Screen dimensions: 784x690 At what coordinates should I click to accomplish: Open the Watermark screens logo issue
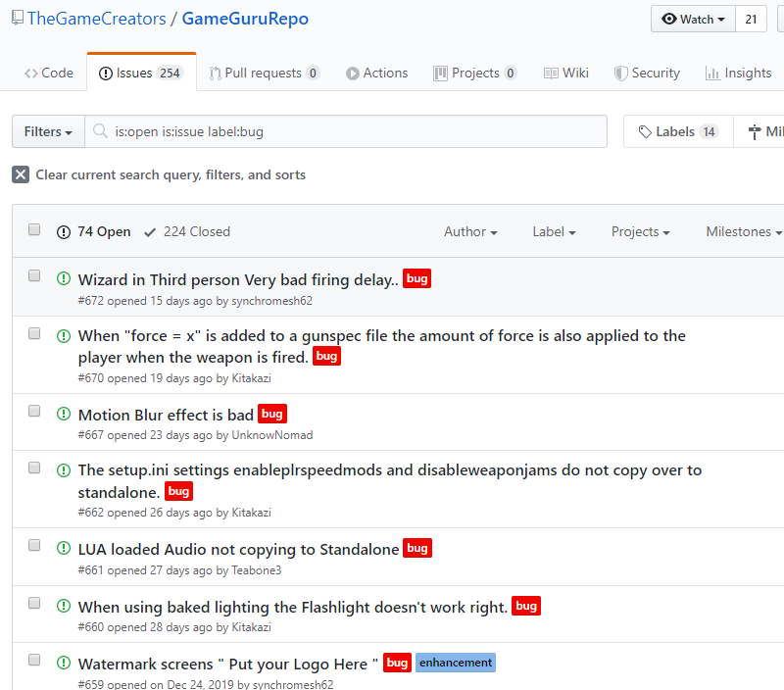(x=228, y=664)
